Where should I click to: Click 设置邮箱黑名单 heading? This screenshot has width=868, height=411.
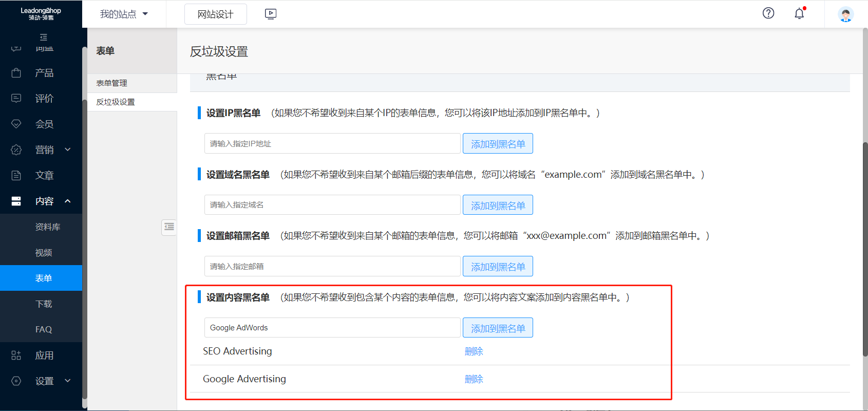pos(238,236)
